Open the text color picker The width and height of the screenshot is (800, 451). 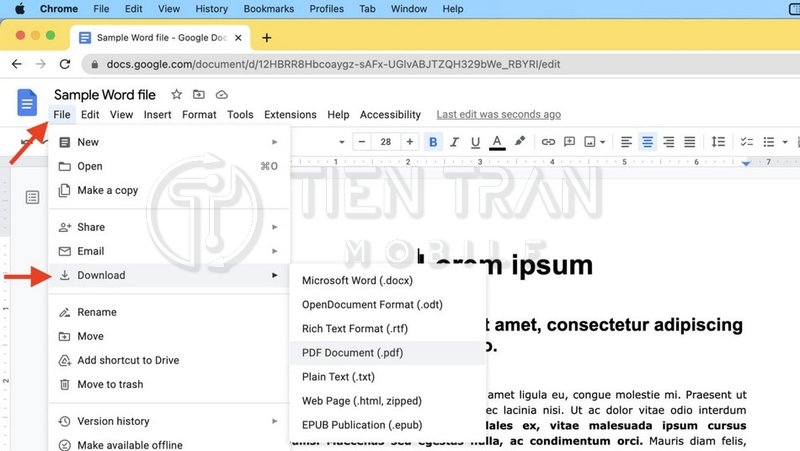coord(497,142)
